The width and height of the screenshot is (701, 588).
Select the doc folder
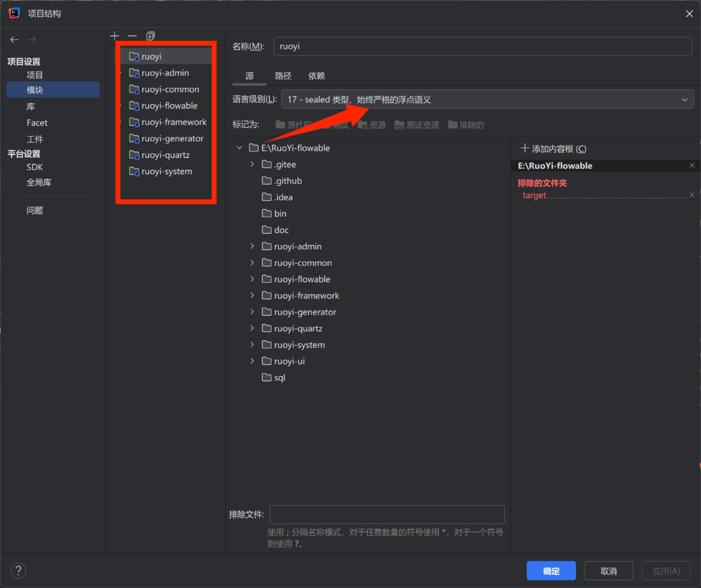coord(275,230)
